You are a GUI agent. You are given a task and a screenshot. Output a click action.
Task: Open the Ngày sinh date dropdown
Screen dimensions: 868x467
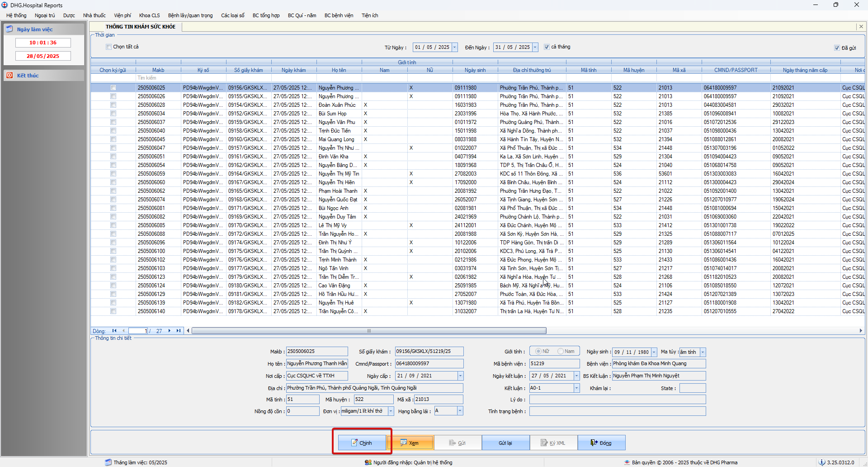coord(654,352)
